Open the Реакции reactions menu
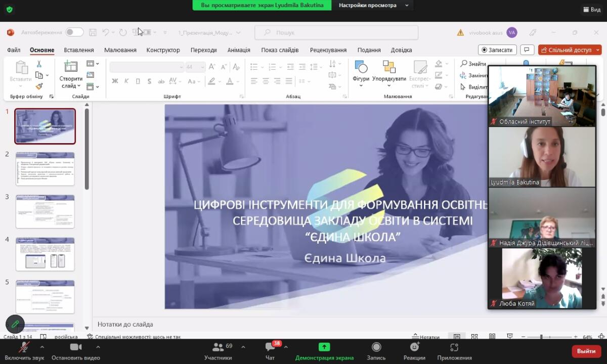Screen dimensions: 607x364 [x=414, y=350]
